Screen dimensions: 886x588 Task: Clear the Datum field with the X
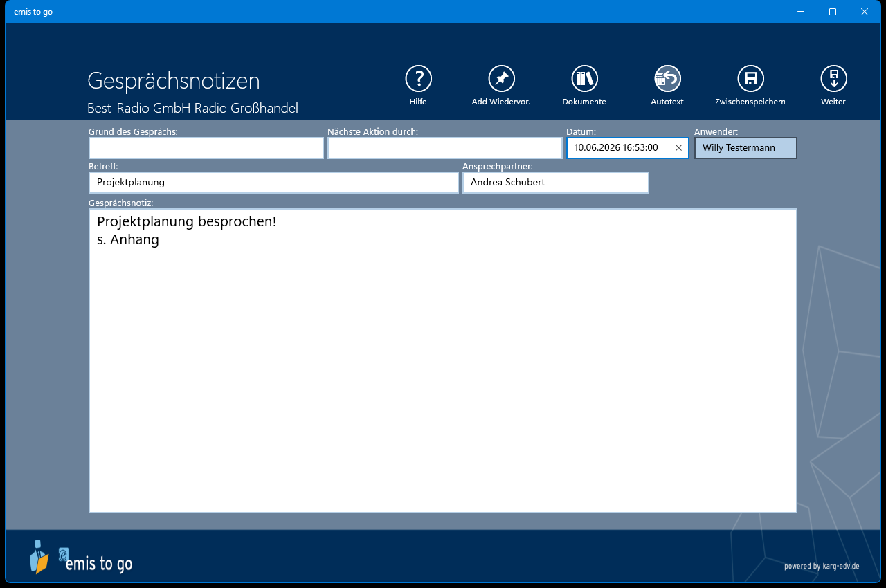[x=678, y=148]
